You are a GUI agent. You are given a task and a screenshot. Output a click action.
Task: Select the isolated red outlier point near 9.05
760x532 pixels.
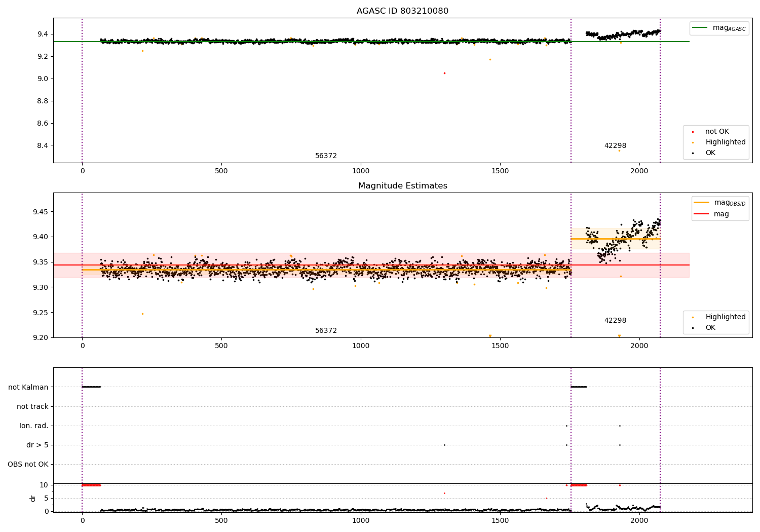pos(444,73)
